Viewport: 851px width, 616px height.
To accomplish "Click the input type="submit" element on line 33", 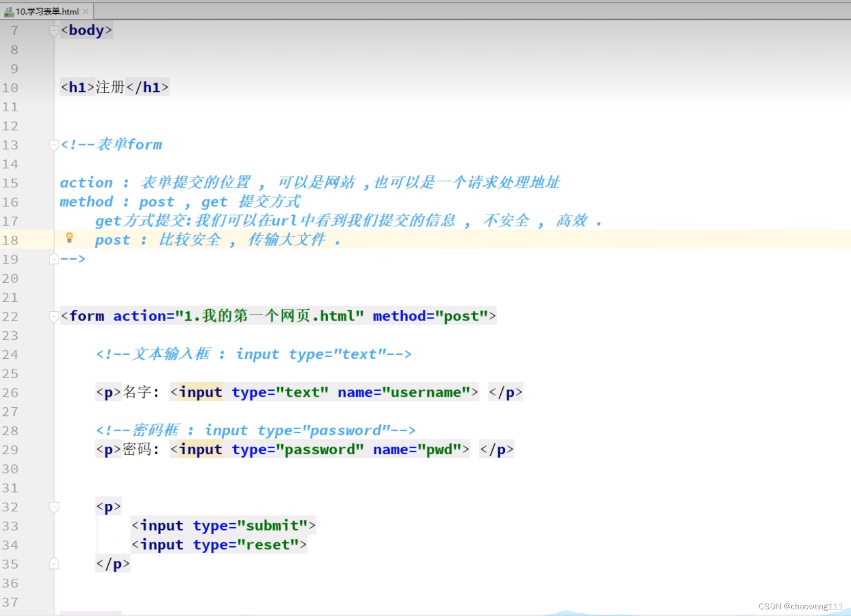I will (222, 525).
